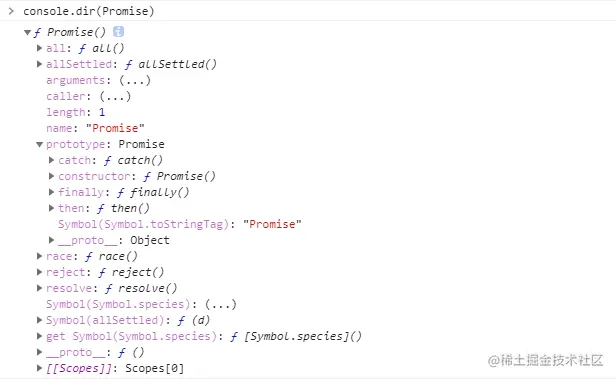Expand the all: f all() entry
Screen dimensions: 616x380
coord(39,48)
